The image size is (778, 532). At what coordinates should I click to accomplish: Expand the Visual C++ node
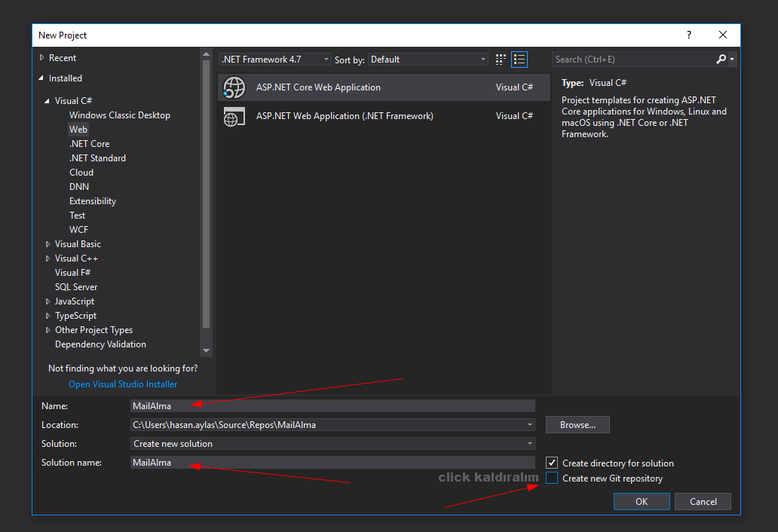coord(47,258)
